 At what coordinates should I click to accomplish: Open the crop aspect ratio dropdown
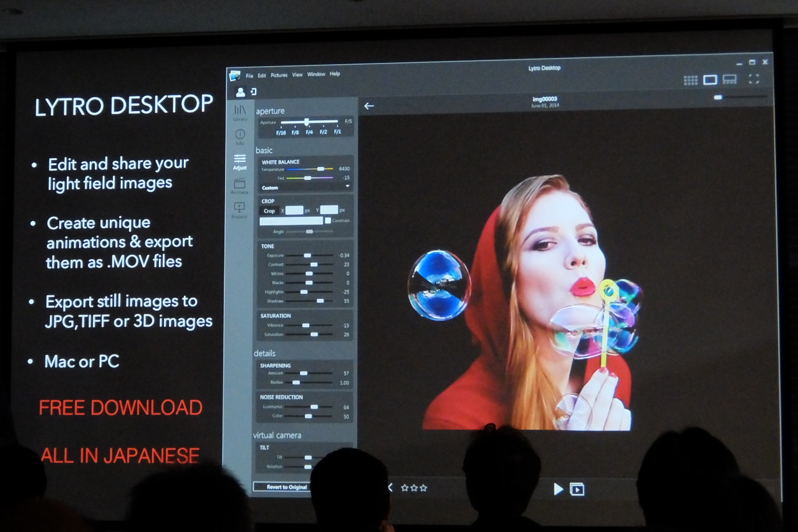[291, 221]
